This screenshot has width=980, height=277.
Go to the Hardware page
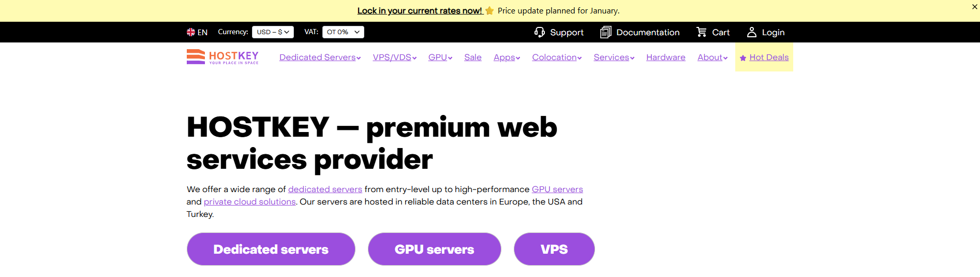pyautogui.click(x=665, y=57)
